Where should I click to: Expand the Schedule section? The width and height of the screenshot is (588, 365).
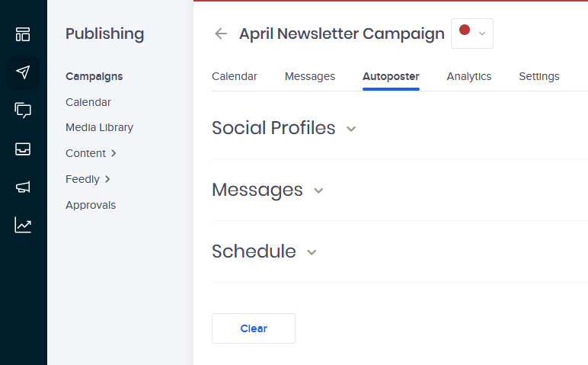[312, 252]
